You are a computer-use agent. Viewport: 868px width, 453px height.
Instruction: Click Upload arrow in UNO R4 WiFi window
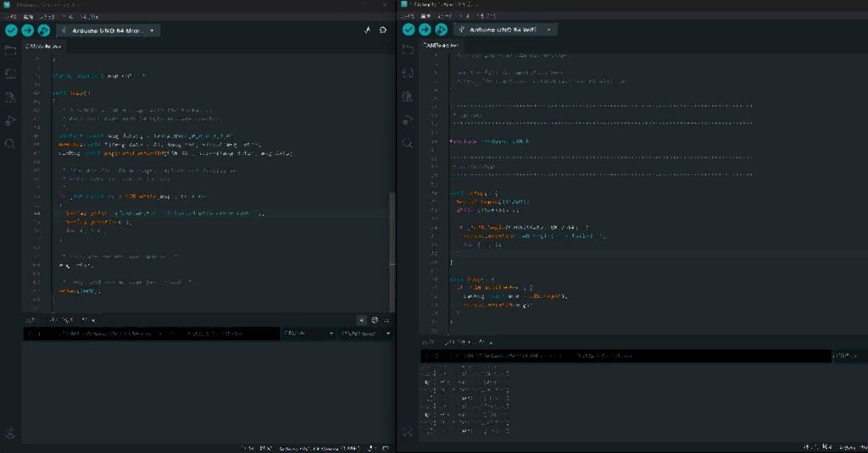pyautogui.click(x=425, y=30)
